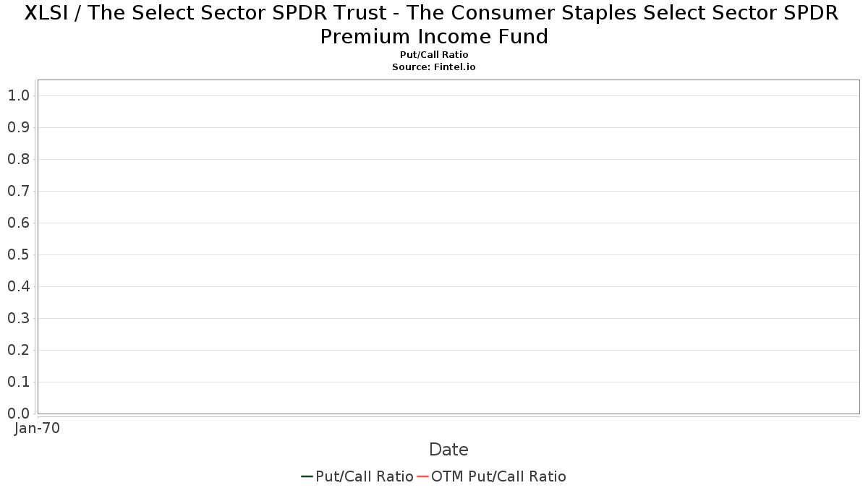
Task: Click the red OTM Put/Call line swatch
Action: (x=423, y=476)
